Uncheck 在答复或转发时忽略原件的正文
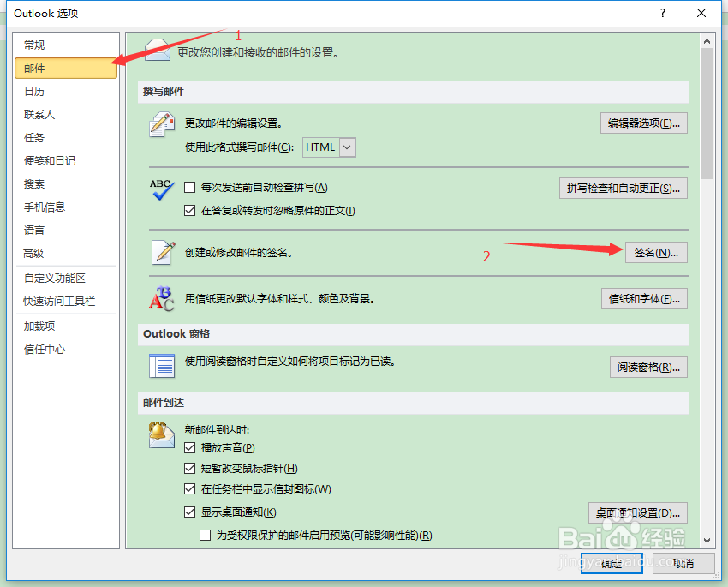Image resolution: width=728 pixels, height=587 pixels. (189, 210)
